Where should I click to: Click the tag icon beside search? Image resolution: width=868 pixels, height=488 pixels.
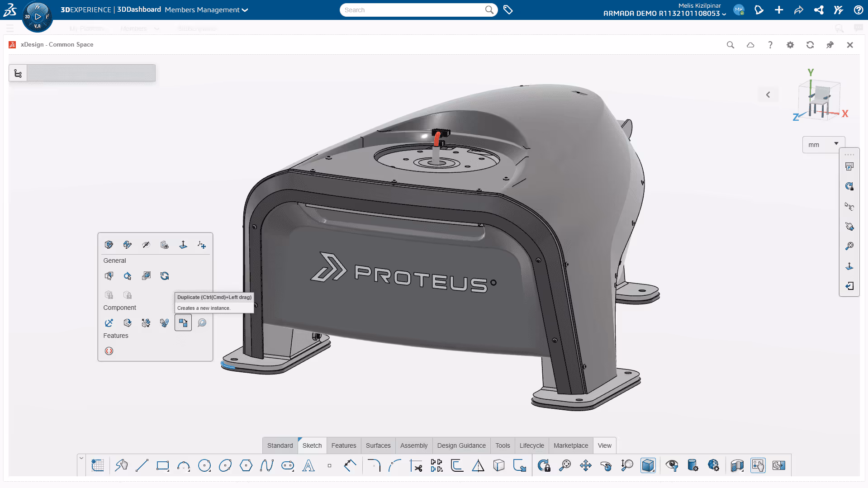click(x=508, y=10)
